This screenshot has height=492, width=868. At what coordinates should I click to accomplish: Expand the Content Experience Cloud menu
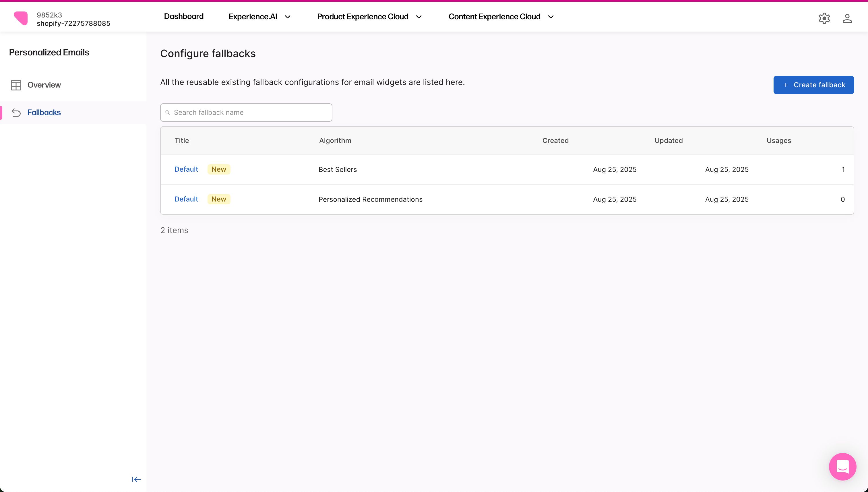[501, 17]
